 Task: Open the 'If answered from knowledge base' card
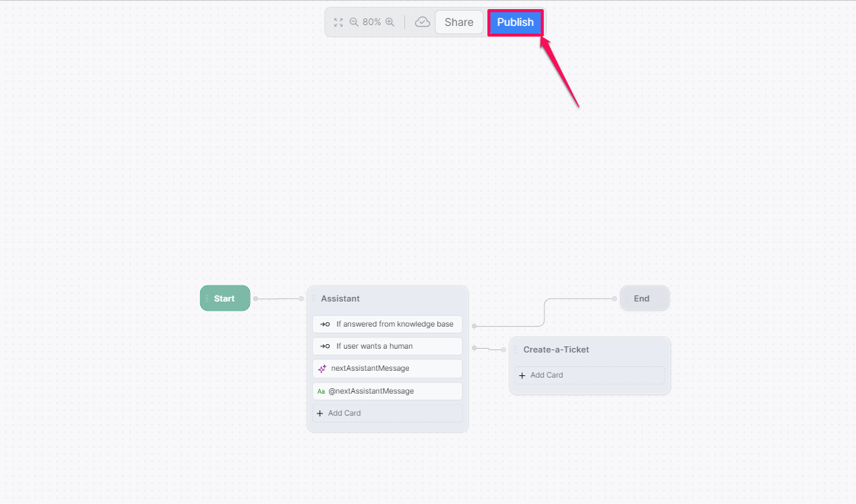pyautogui.click(x=388, y=324)
